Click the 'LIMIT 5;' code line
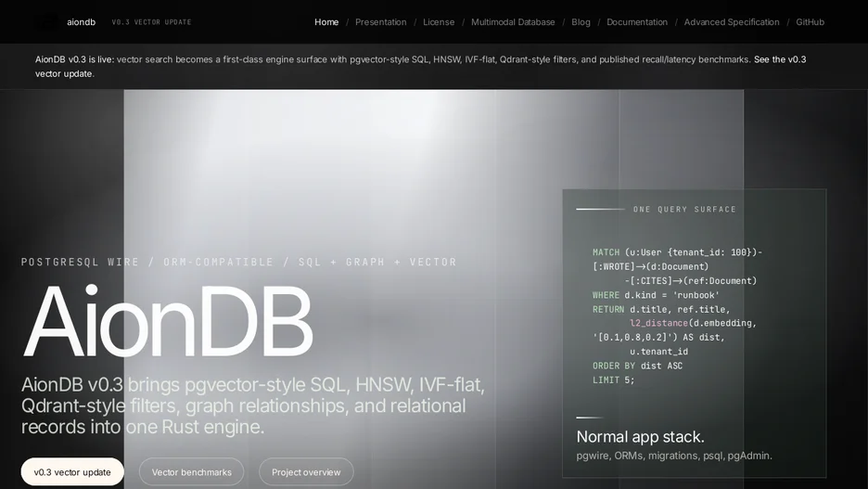 [x=613, y=380]
